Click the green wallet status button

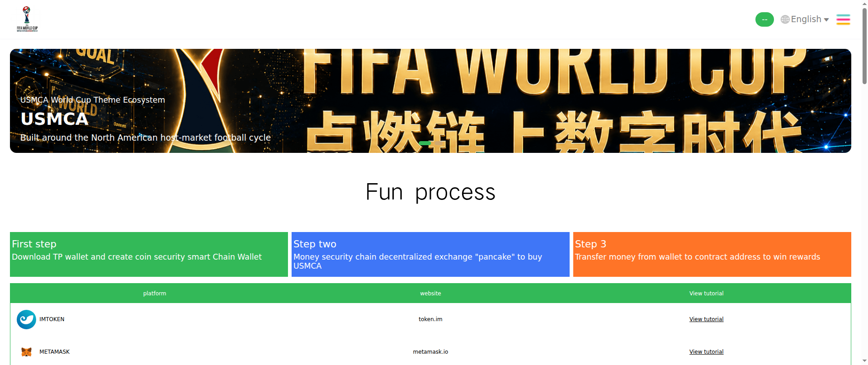tap(764, 19)
